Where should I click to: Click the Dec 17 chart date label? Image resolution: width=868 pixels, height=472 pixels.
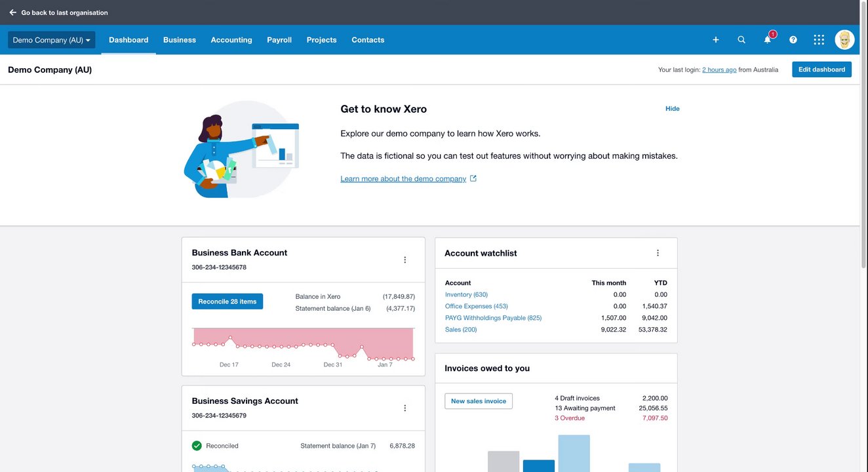(229, 364)
